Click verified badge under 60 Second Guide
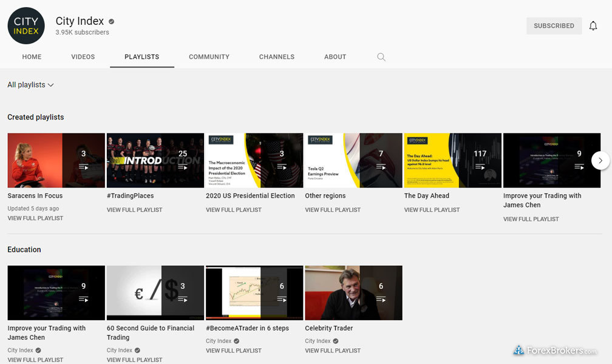This screenshot has width=612, height=364. (137, 350)
